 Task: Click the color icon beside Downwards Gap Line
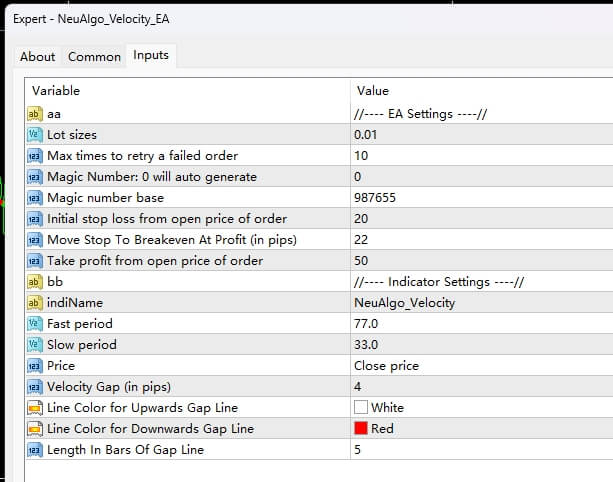click(35, 428)
